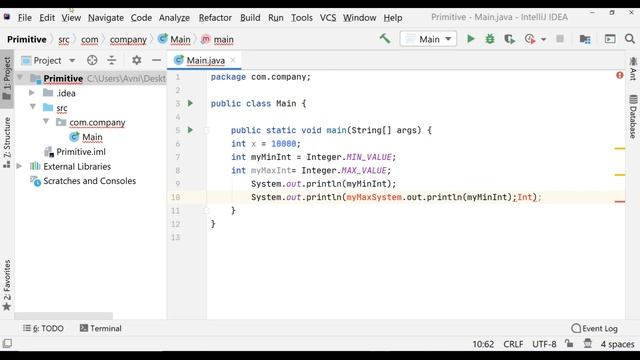The width and height of the screenshot is (640, 360).
Task: Click red error stripe mark beside line 10
Action: click(620, 201)
